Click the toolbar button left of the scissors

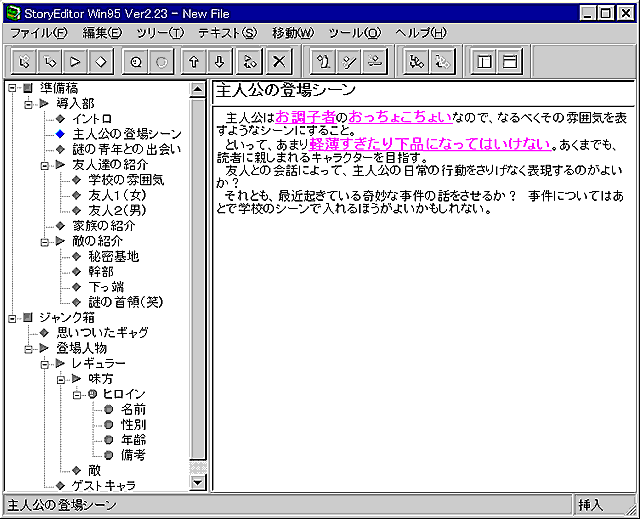click(323, 62)
